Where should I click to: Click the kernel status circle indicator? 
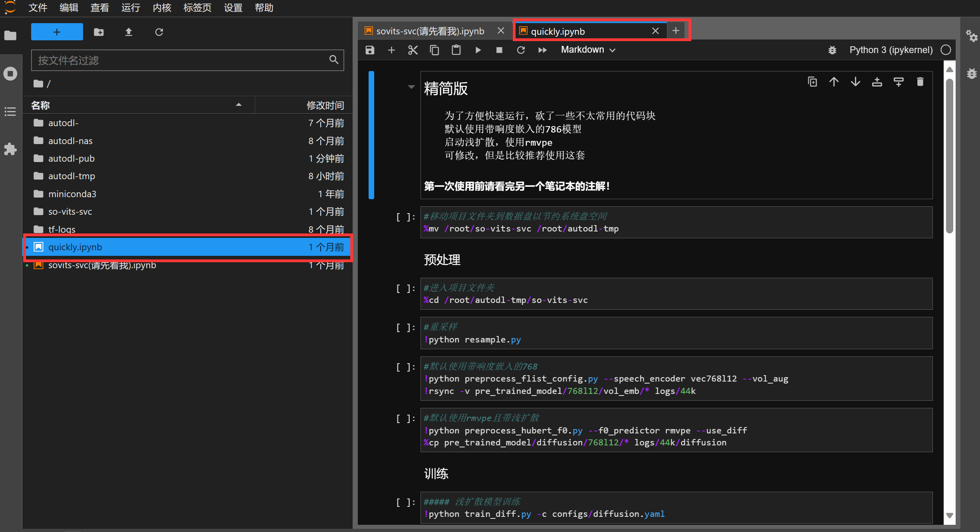click(946, 50)
